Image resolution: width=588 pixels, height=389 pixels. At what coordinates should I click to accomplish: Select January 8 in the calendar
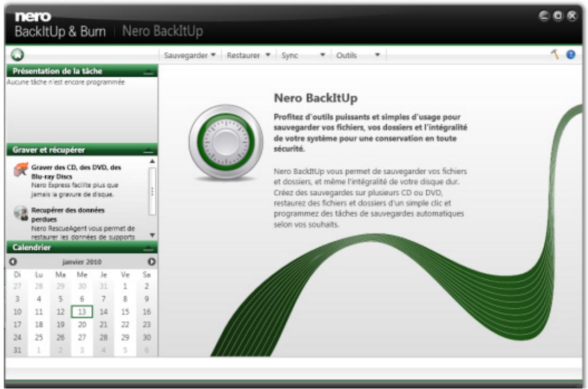pyautogui.click(x=125, y=299)
